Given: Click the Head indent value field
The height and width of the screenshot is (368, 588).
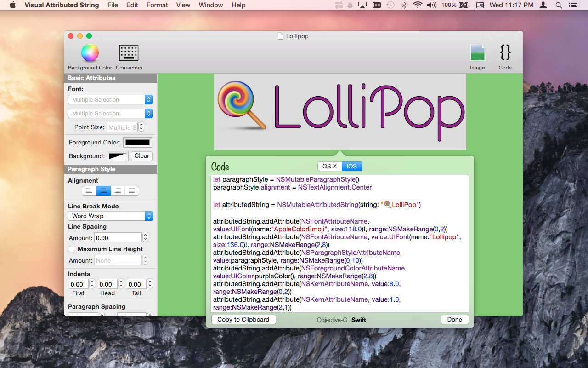Looking at the screenshot, I should point(108,284).
